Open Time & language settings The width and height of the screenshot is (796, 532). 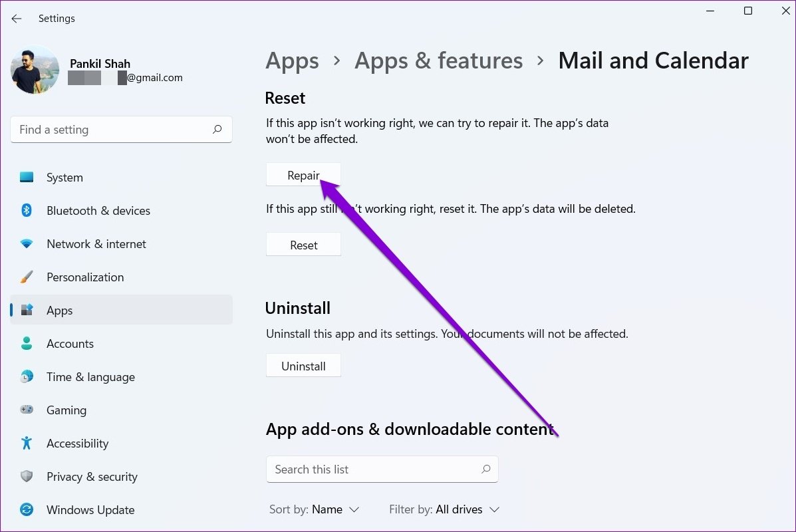coord(121,376)
